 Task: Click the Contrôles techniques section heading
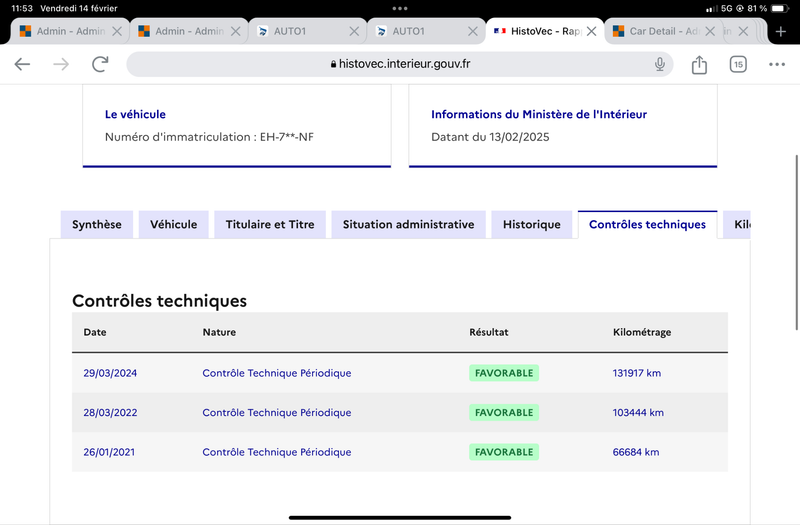coord(159,301)
